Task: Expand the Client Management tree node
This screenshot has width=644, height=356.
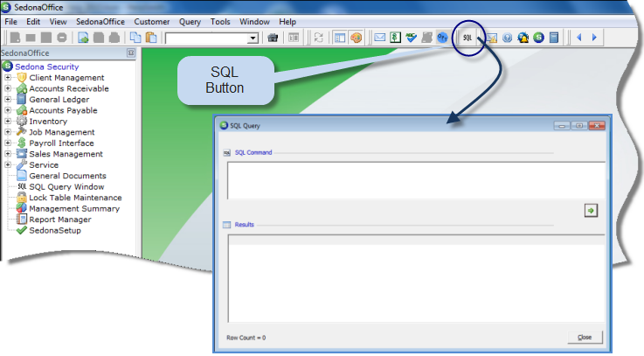Action: pos(8,78)
